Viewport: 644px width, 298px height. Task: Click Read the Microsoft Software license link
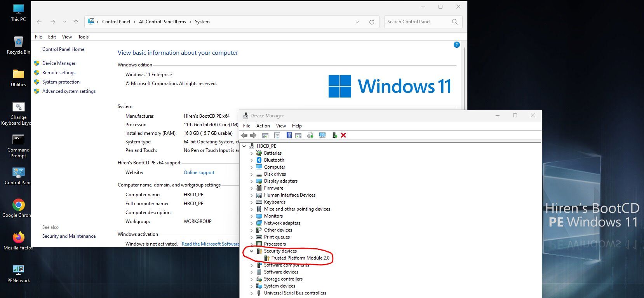[x=211, y=244]
